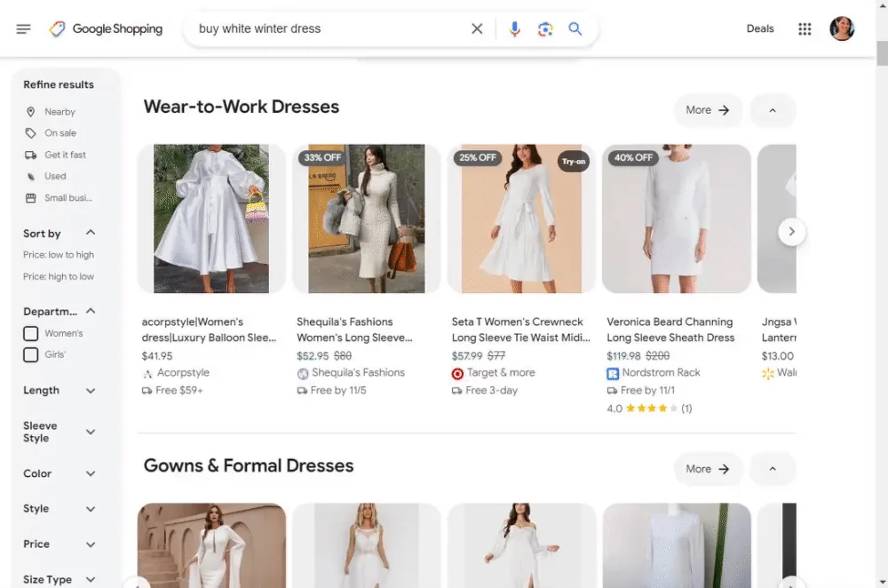This screenshot has width=888, height=588.
Task: Click the Walmart spark store icon
Action: point(768,373)
